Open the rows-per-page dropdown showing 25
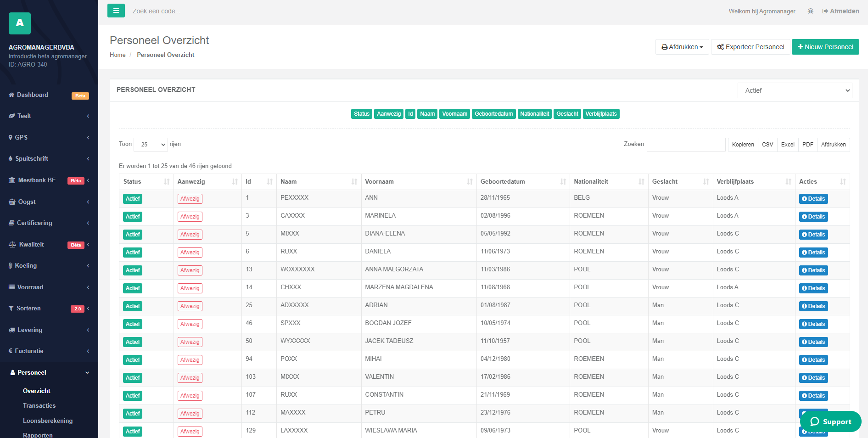 point(151,144)
